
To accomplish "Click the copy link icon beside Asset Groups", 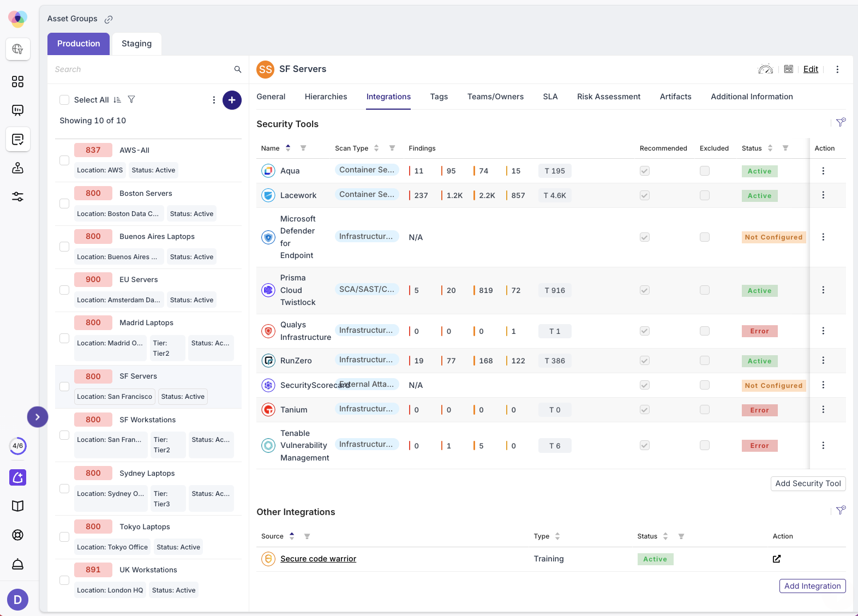I will [x=109, y=19].
